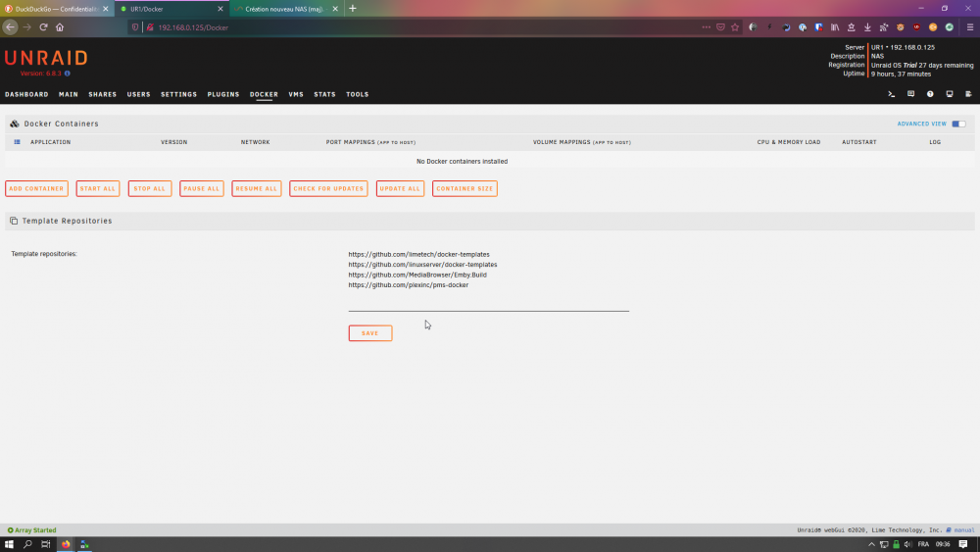Click Firefox icon in taskbar

(x=66, y=544)
